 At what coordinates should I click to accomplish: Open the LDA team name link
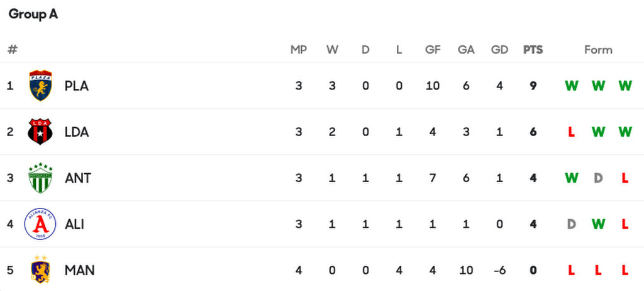pyautogui.click(x=77, y=132)
